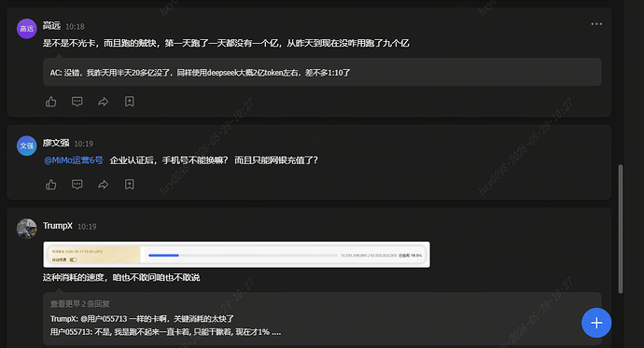Click 用户055713's reply about 现在才1%
This screenshot has height=348, width=644.
point(165,332)
